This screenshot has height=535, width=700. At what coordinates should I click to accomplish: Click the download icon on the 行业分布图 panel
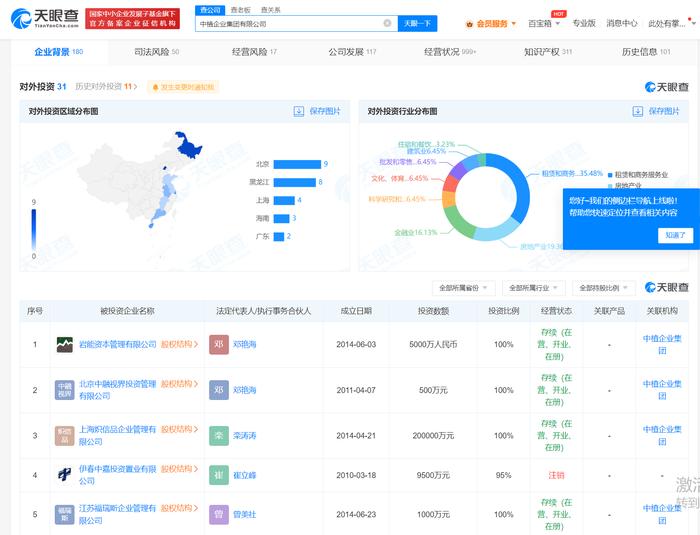(638, 111)
